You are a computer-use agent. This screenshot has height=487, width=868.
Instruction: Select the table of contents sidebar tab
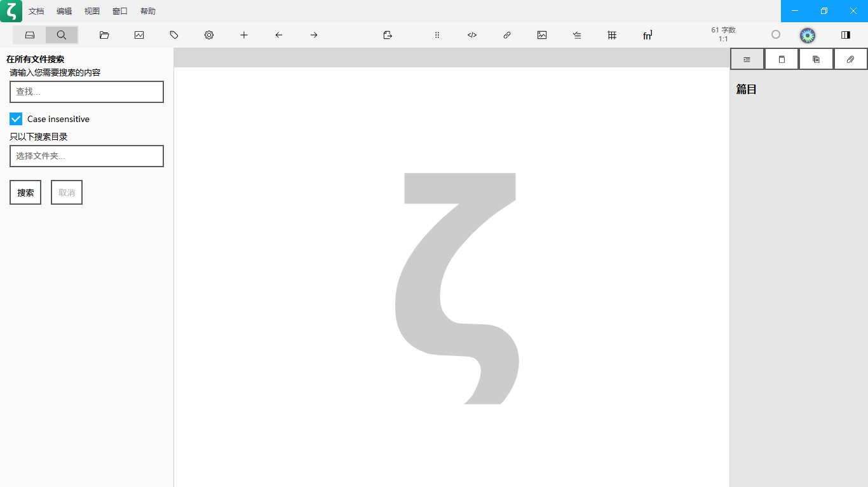point(747,59)
